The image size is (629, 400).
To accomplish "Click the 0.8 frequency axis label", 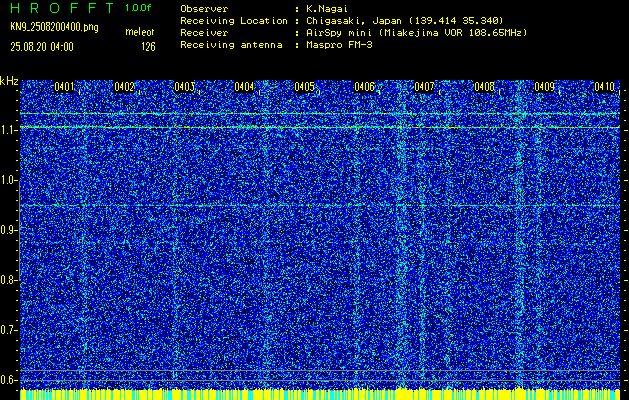I will 7,280.
